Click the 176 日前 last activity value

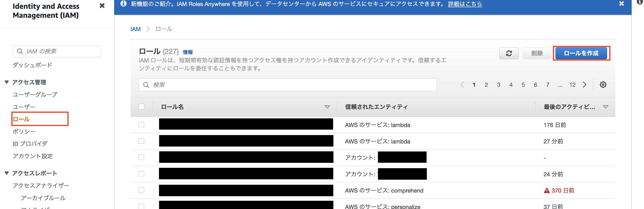tap(555, 125)
